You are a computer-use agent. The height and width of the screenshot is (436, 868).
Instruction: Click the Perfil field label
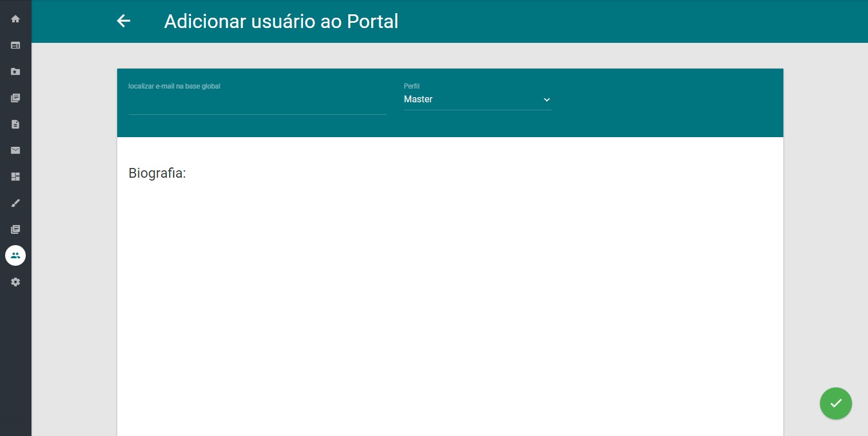pos(412,86)
